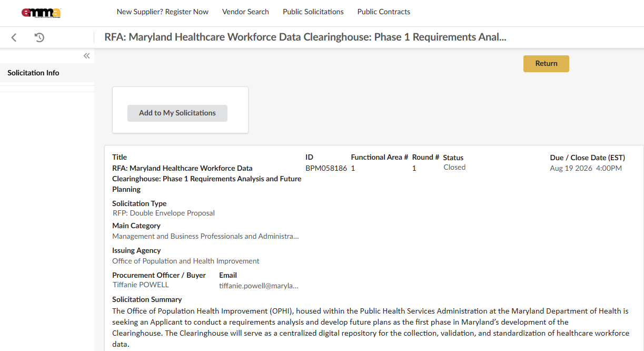Click Add to My Solicitations button

click(177, 113)
